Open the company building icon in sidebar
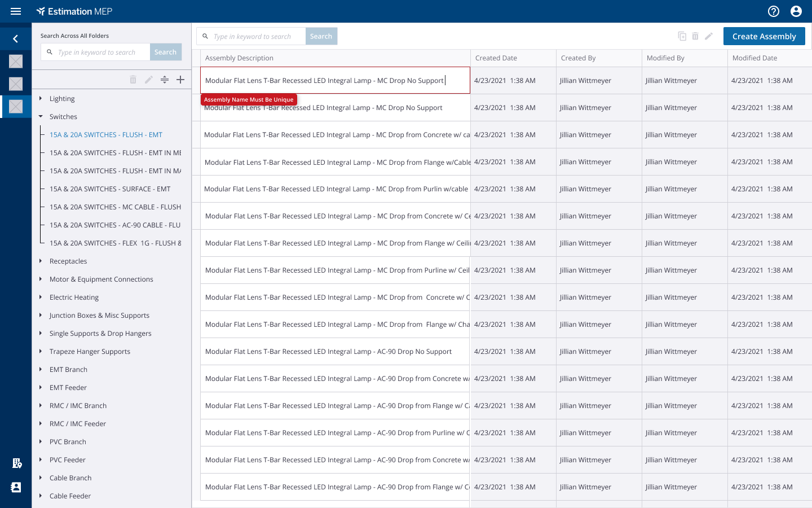This screenshot has height=508, width=812. pyautogui.click(x=17, y=463)
